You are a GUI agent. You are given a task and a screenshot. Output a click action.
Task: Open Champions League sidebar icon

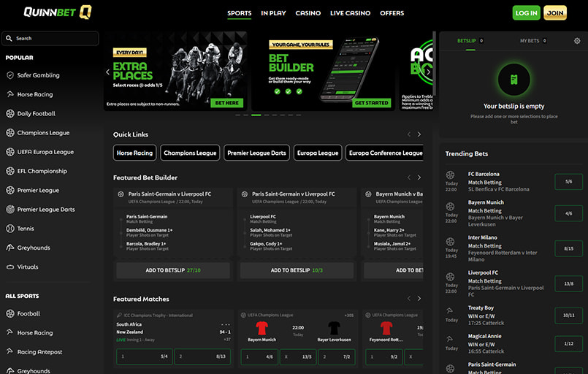tap(10, 132)
